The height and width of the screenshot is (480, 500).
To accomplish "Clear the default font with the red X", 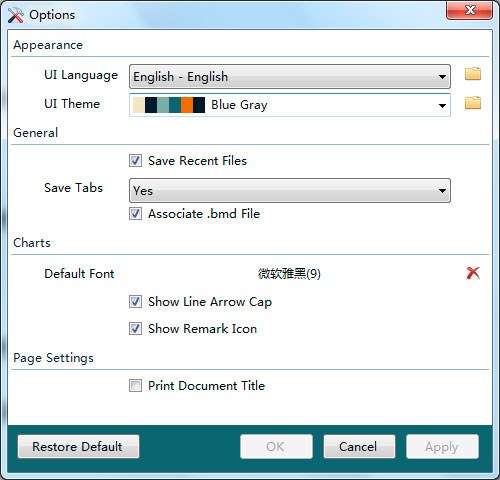I will [x=473, y=273].
